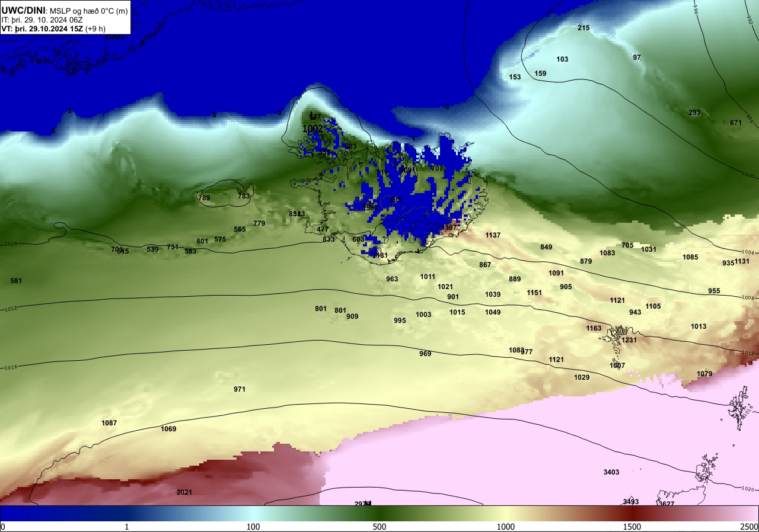Screen dimensions: 759x532
Task: Click the map value 1013
Action: pos(699,326)
